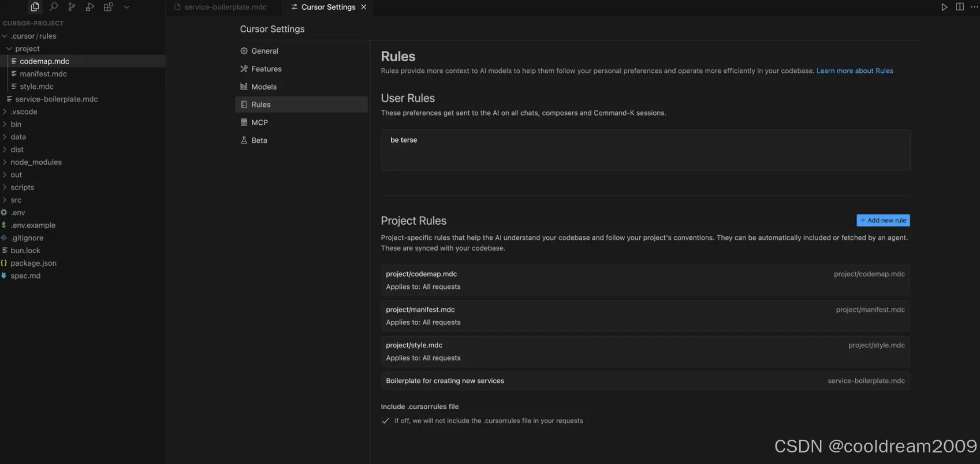Open the Search view icon
Viewport: 980px width, 464px height.
[54, 7]
